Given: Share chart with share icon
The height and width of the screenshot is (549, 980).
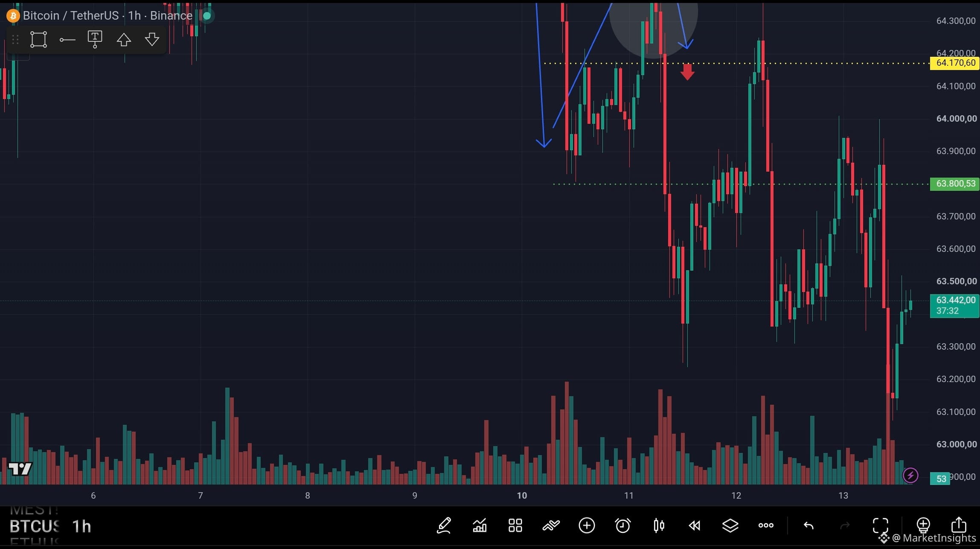Looking at the screenshot, I should coord(959,526).
